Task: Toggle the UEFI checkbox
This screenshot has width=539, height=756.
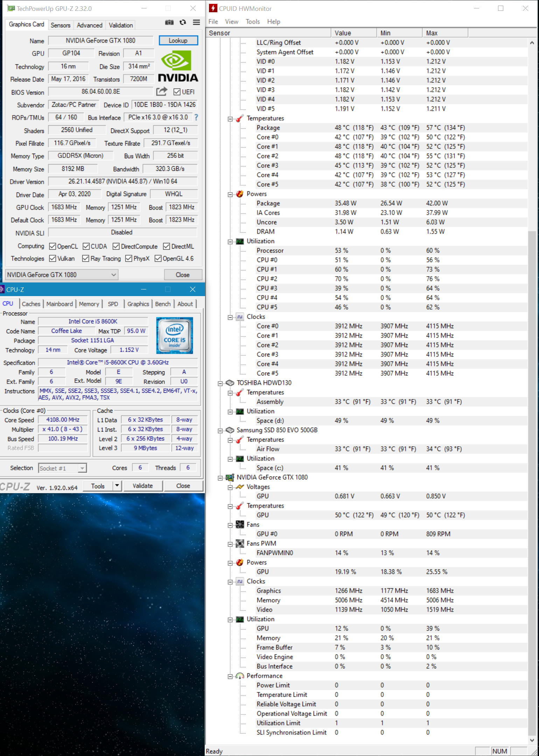Action: click(177, 92)
